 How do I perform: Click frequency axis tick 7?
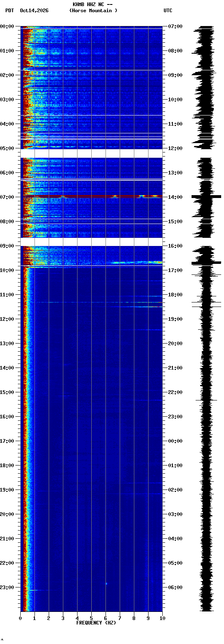[120, 618]
